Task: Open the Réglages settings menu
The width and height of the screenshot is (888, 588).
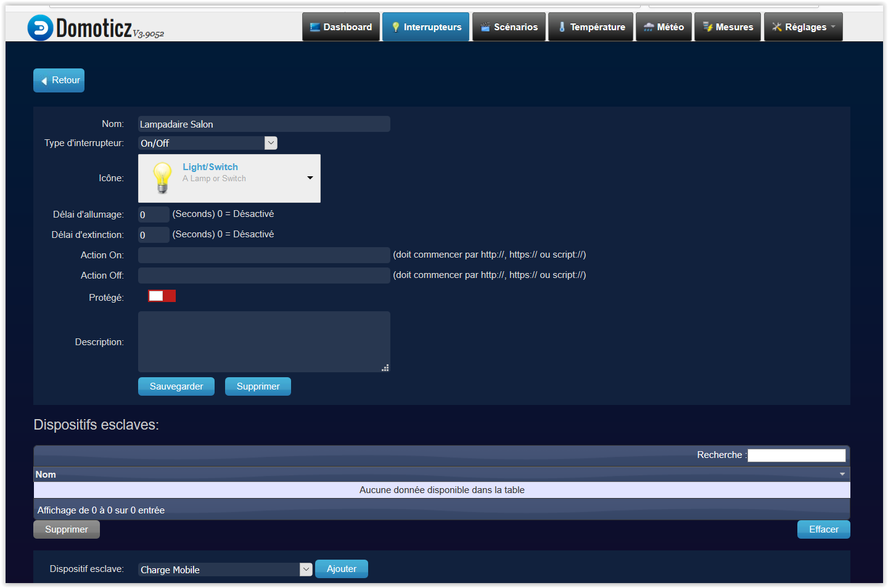Action: click(803, 27)
